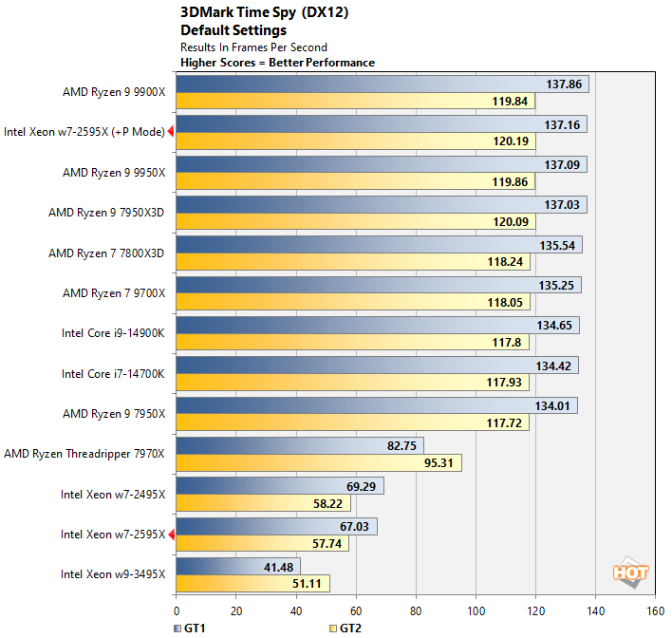Select the AMD Ryzen 9 7950X label
Image resolution: width=672 pixels, height=638 pixels.
(x=114, y=414)
